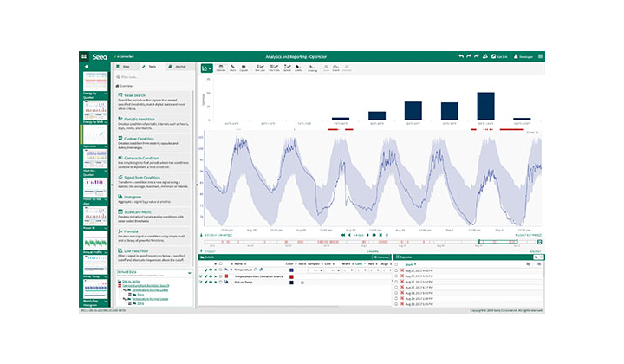Screen dimensions: 624x364
Task: Click the undo arrow in header
Action: (461, 56)
